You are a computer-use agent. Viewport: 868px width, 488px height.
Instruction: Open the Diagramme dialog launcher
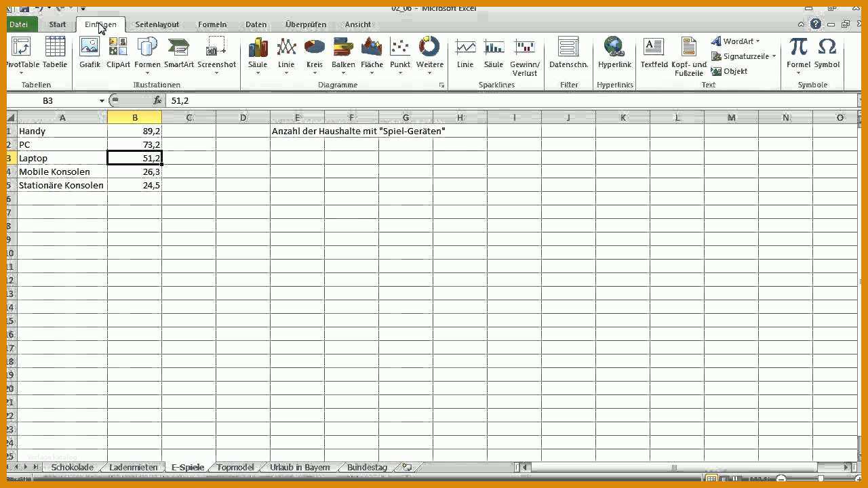(x=441, y=85)
